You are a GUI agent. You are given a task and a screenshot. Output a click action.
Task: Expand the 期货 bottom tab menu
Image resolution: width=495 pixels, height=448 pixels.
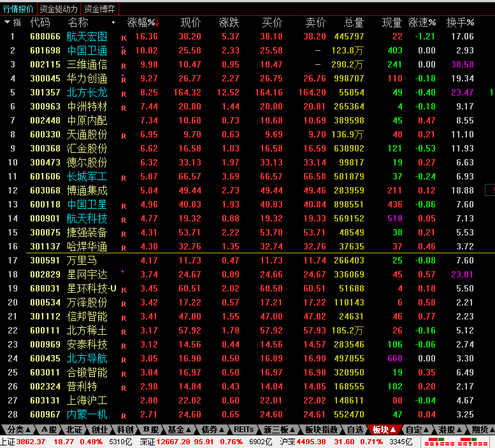point(492,430)
